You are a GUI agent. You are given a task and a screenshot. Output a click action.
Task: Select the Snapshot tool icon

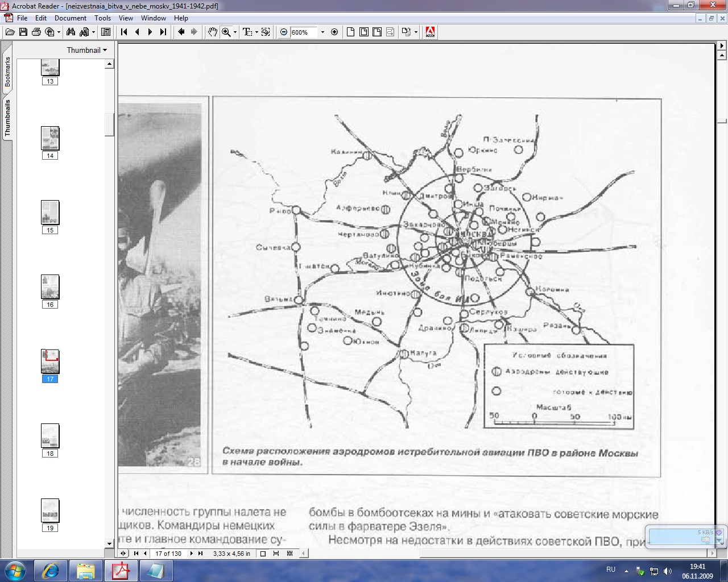[x=266, y=32]
